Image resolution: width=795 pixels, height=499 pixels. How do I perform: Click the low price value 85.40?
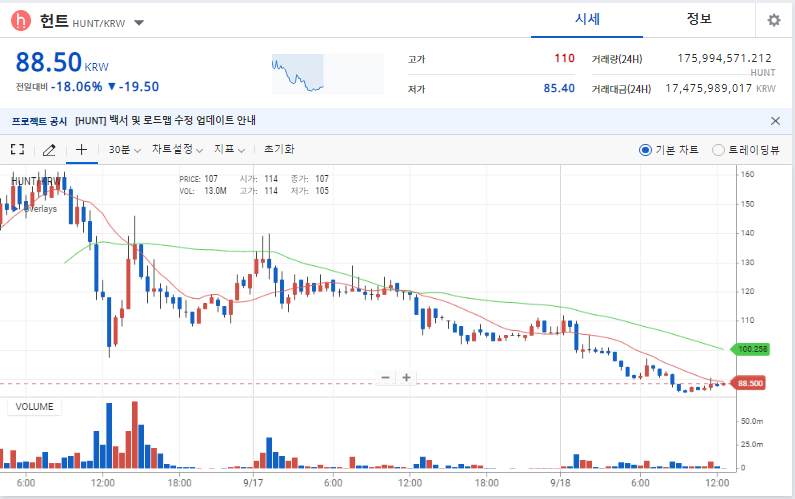(x=559, y=88)
